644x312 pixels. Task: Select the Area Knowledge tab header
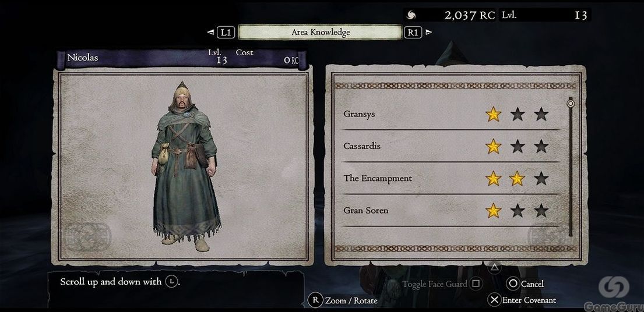click(320, 33)
